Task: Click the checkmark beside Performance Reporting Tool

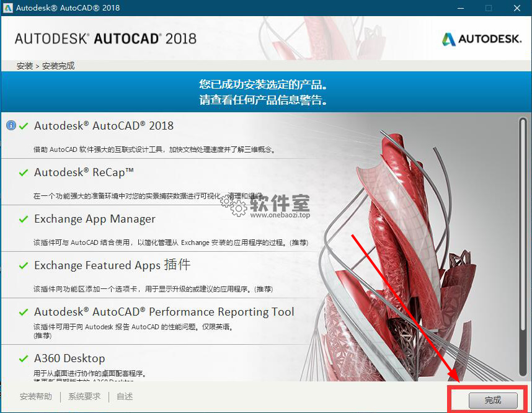Action: coord(24,312)
